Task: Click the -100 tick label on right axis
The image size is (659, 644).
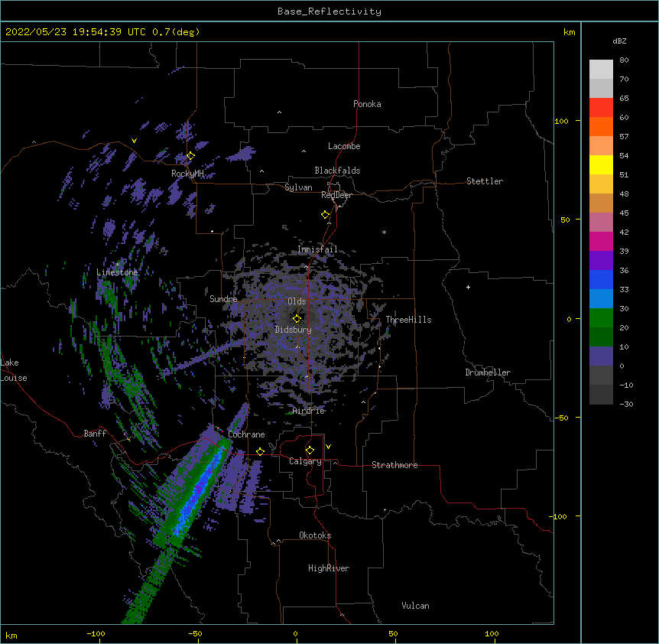Action: (559, 516)
